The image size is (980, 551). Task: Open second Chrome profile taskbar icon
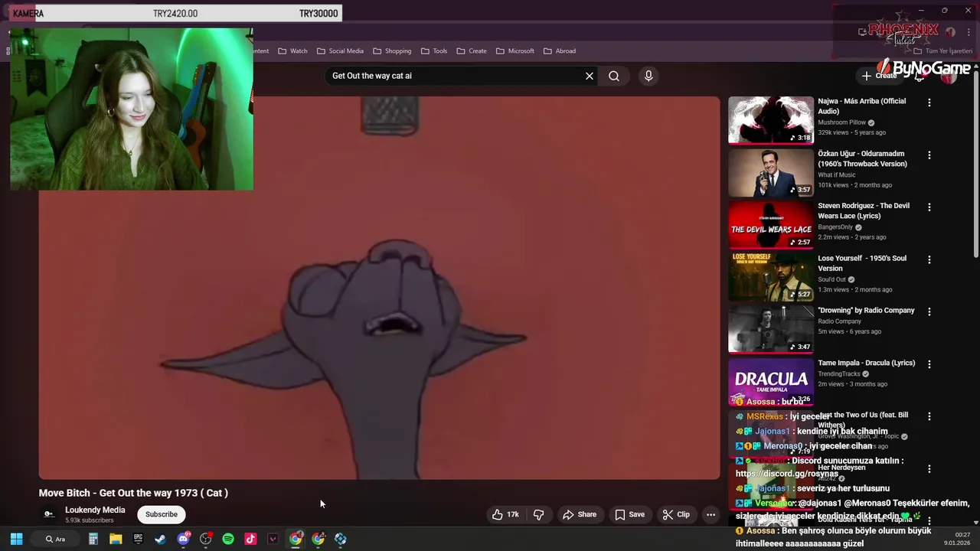tap(318, 539)
